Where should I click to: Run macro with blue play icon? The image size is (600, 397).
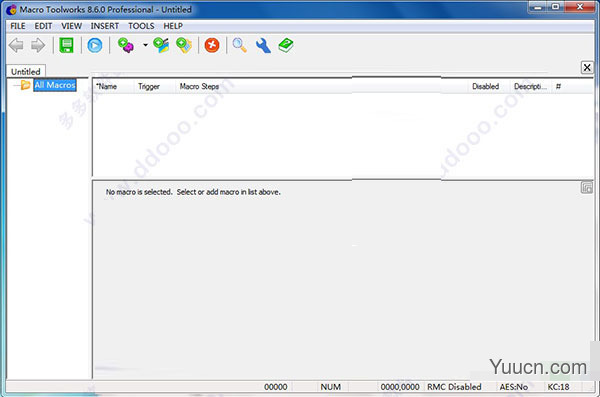coord(95,45)
